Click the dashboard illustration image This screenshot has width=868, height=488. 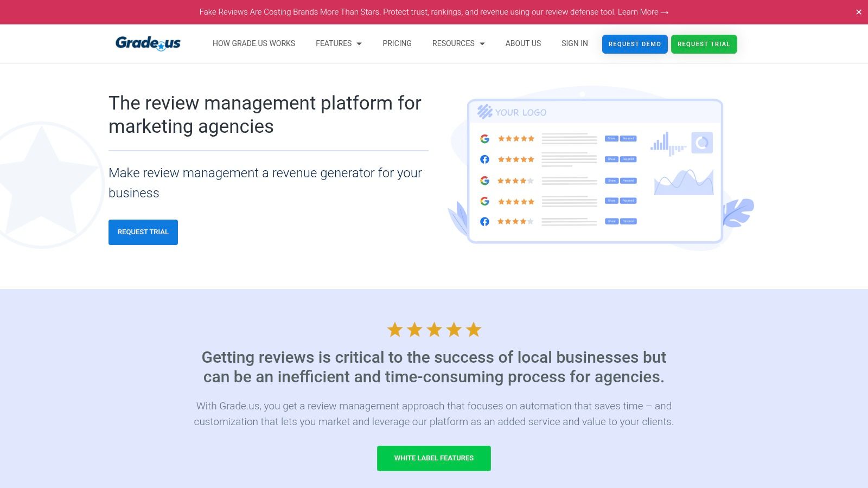601,169
